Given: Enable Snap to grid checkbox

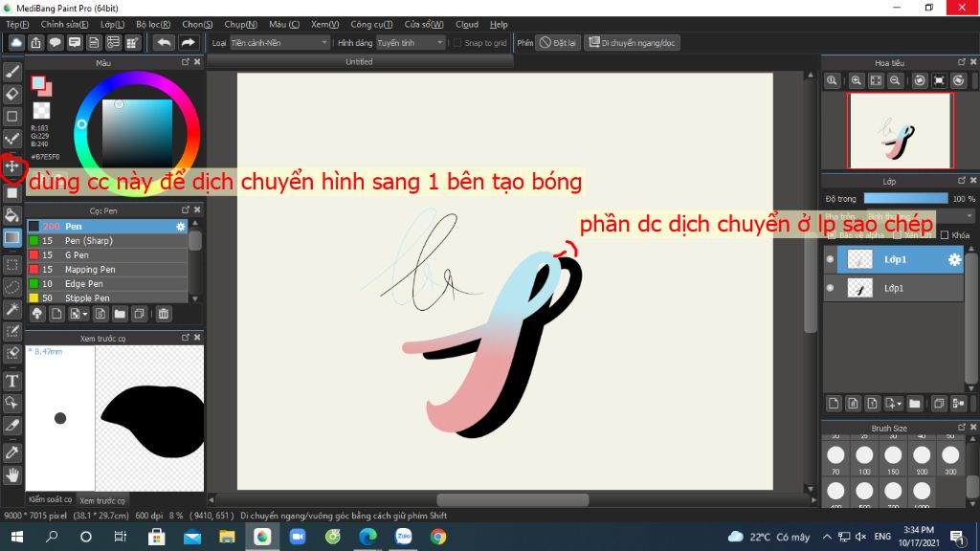Looking at the screenshot, I should [457, 42].
